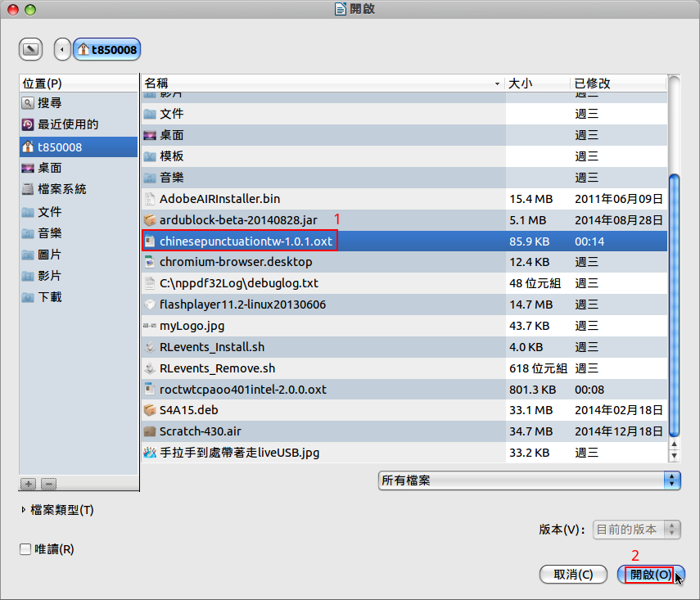
Task: Click the back arrow beside t850008 path
Action: click(x=62, y=50)
